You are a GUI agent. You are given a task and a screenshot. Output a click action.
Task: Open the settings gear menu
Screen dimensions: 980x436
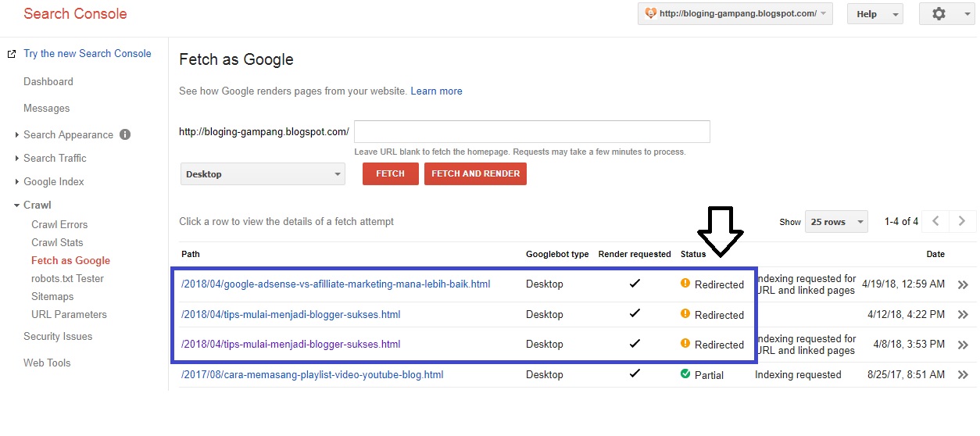(946, 14)
